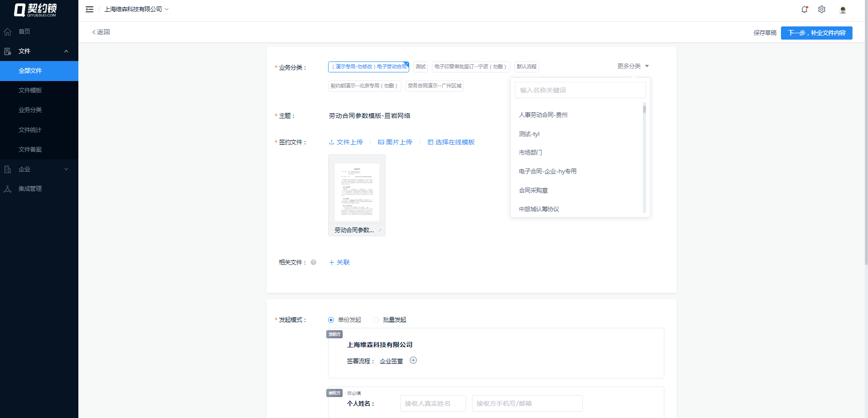The height and width of the screenshot is (418, 868).
Task: Click 选择在线模板 link
Action: tap(451, 142)
